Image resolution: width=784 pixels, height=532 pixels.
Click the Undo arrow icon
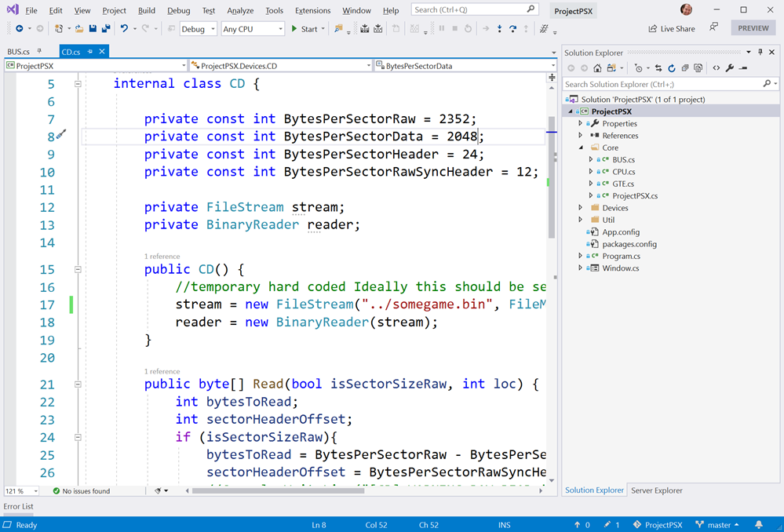(x=124, y=28)
